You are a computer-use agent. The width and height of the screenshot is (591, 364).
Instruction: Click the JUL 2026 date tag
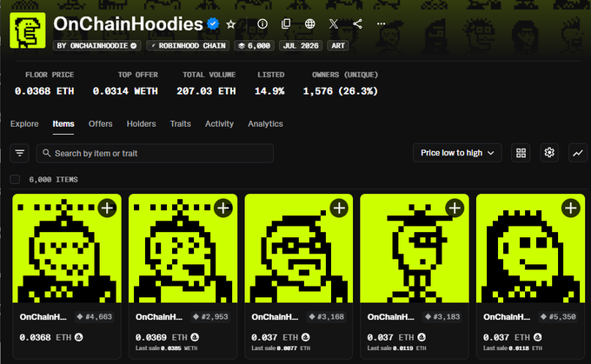301,45
